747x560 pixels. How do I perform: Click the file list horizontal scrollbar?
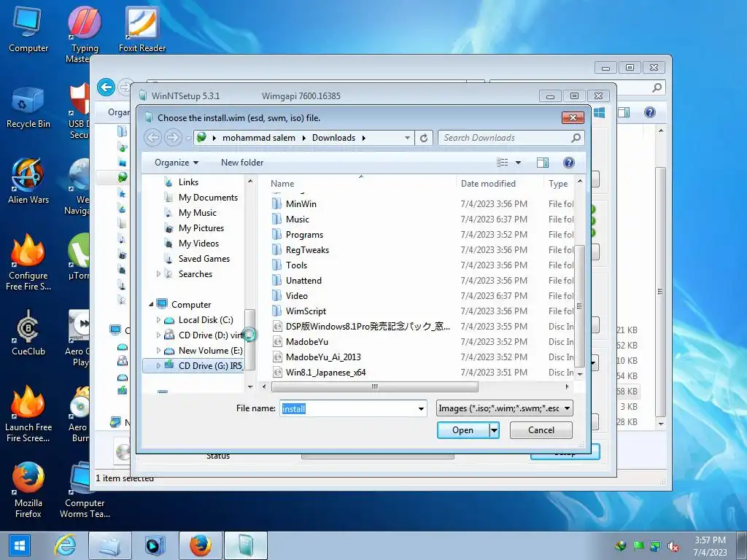coord(374,386)
